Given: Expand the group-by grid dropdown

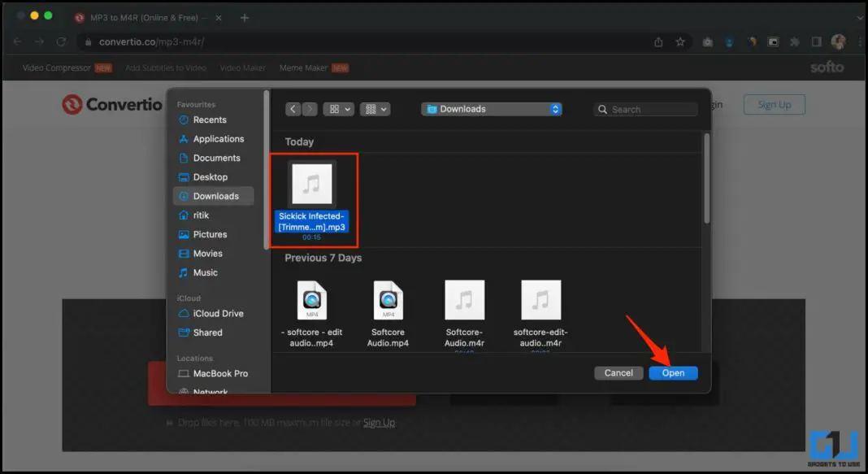Looking at the screenshot, I should pos(375,109).
